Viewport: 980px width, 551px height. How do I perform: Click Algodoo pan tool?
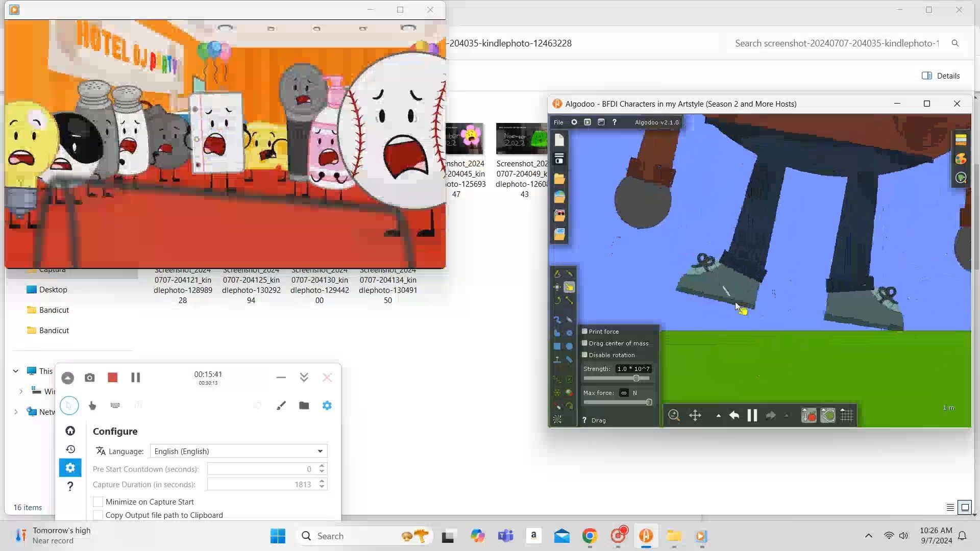tap(695, 415)
